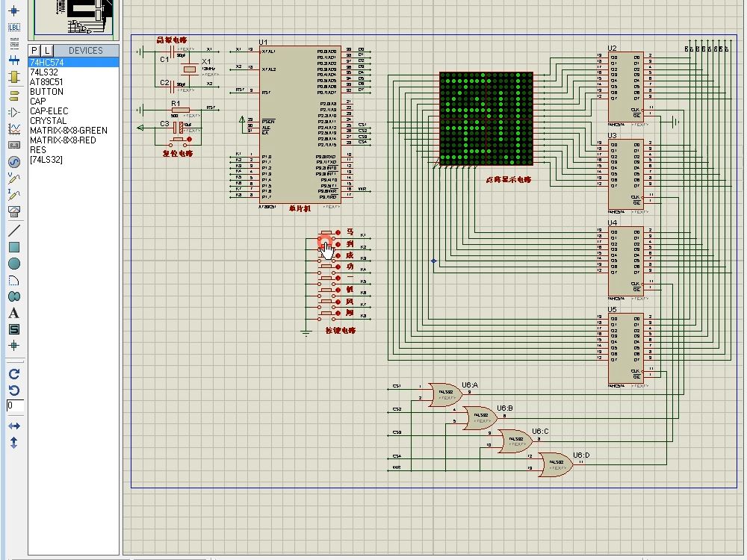747x560 pixels.
Task: Select the generator mode sine icon
Action: pyautogui.click(x=13, y=161)
